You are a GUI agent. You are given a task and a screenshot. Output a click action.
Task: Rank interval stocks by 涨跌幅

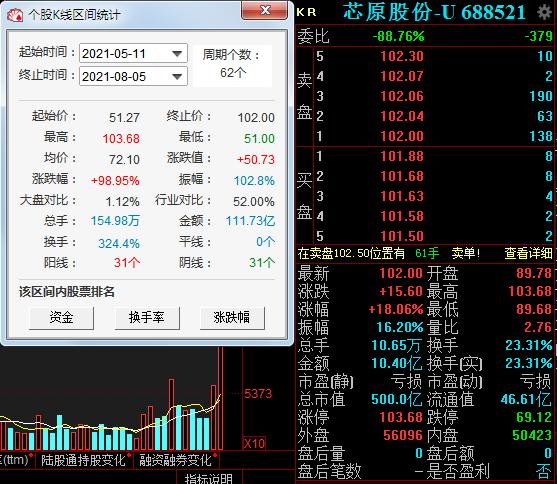[x=232, y=318]
